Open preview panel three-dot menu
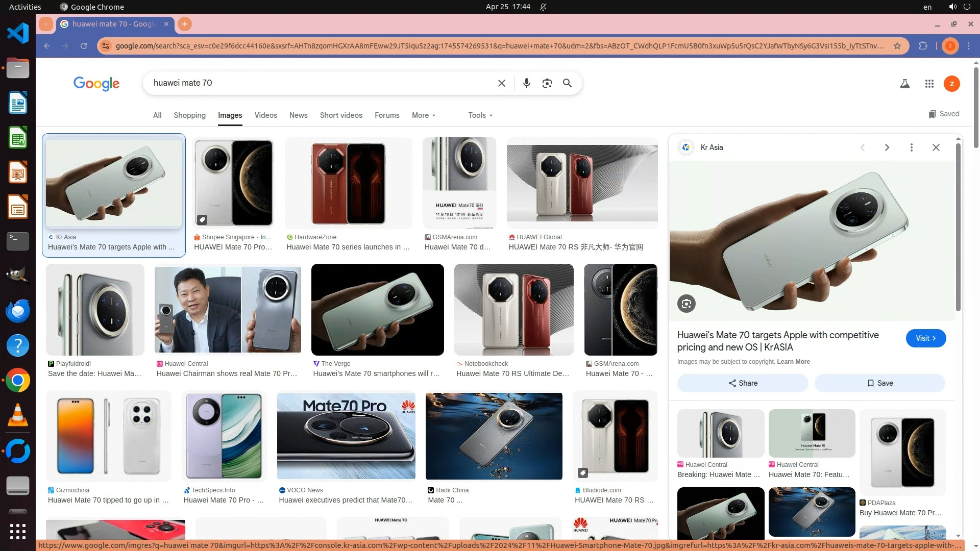980x551 pixels. pyautogui.click(x=911, y=147)
